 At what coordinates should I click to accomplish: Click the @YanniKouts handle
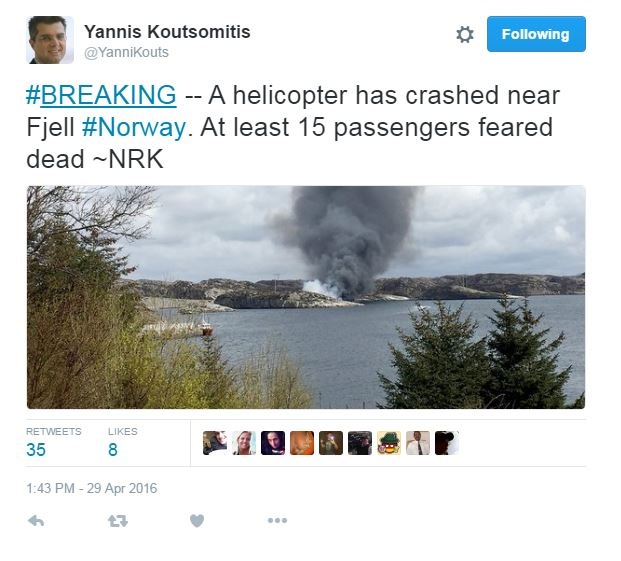pyautogui.click(x=126, y=52)
